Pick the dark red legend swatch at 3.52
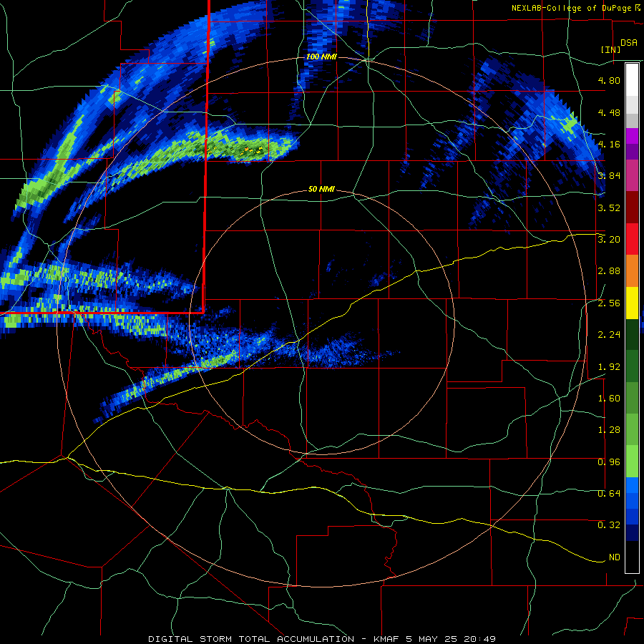This screenshot has height=644, width=644. coord(632,208)
